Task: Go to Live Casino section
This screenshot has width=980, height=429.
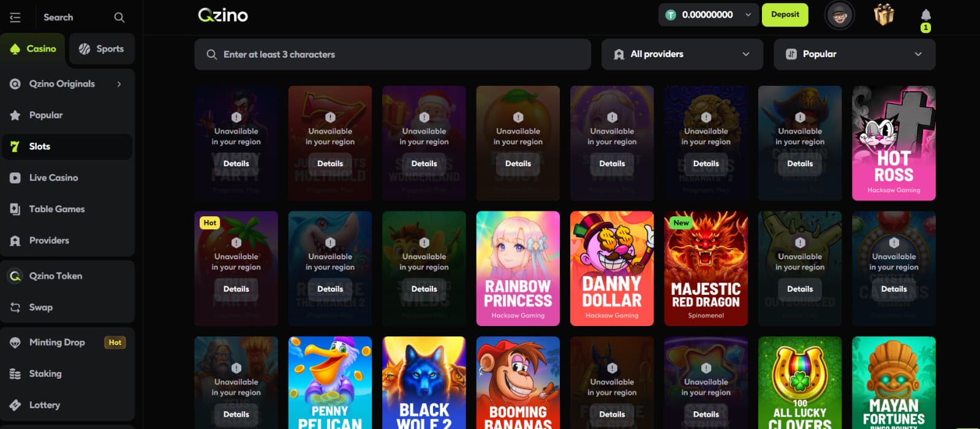Action: coord(67,178)
